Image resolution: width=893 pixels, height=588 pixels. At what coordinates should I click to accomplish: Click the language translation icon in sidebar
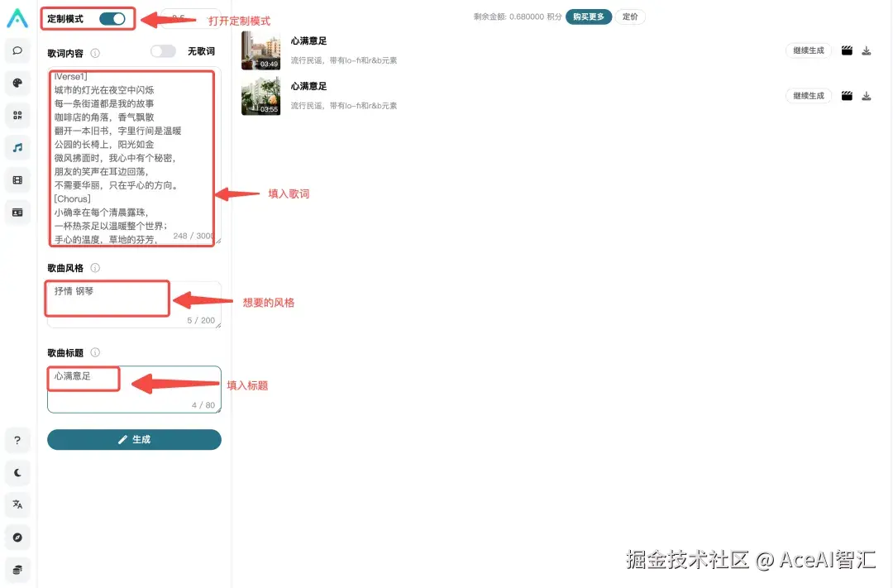point(17,504)
